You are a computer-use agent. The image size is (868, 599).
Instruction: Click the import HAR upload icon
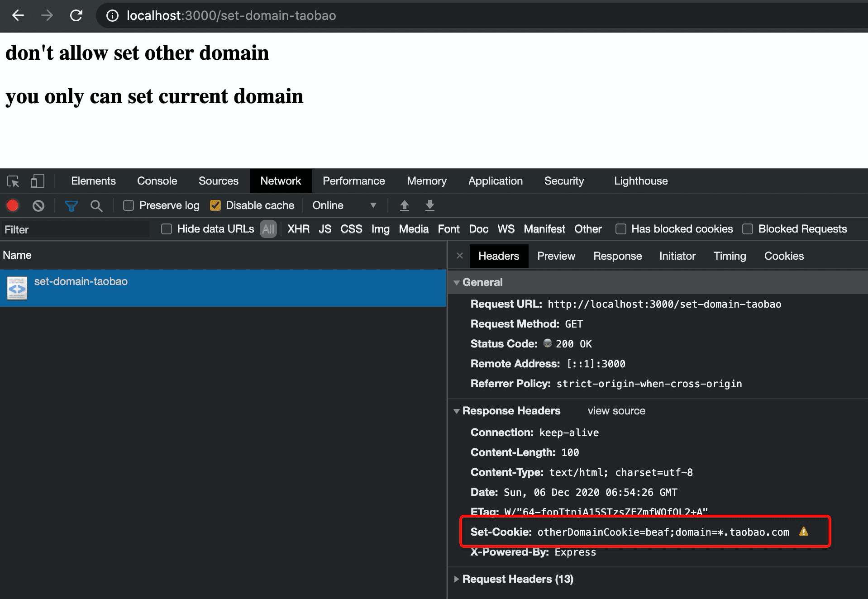pos(404,206)
